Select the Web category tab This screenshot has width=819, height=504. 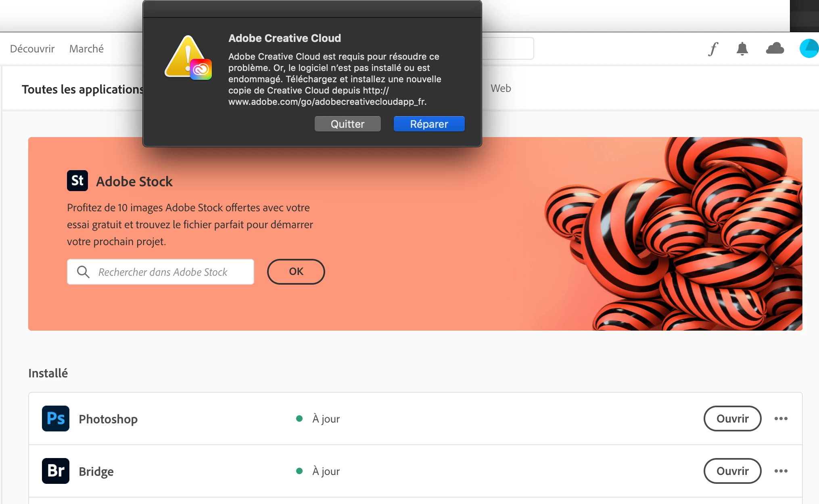pos(501,88)
